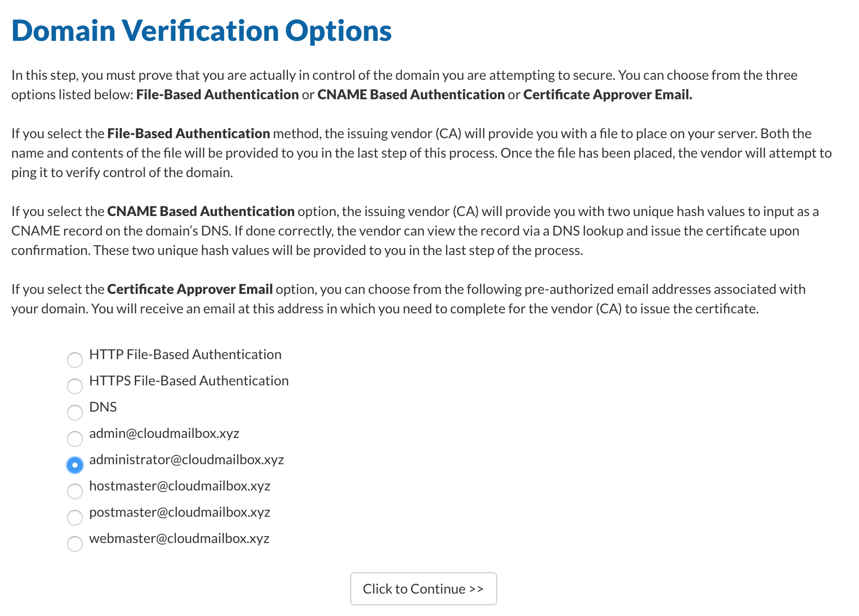Image resolution: width=859 pixels, height=616 pixels.
Task: Click the bold 'Certificate Approver Email.' in first paragraph
Action: tap(608, 95)
